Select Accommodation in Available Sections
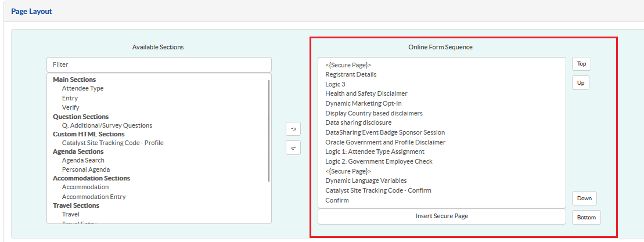 point(85,187)
